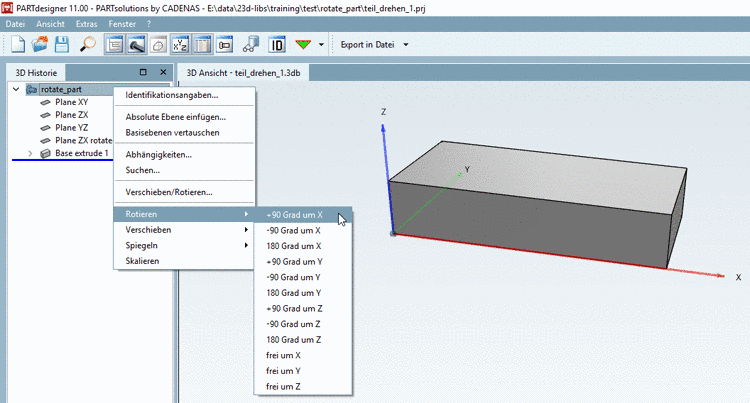
Task: Select the 3D Historie panel tab
Action: [36, 73]
